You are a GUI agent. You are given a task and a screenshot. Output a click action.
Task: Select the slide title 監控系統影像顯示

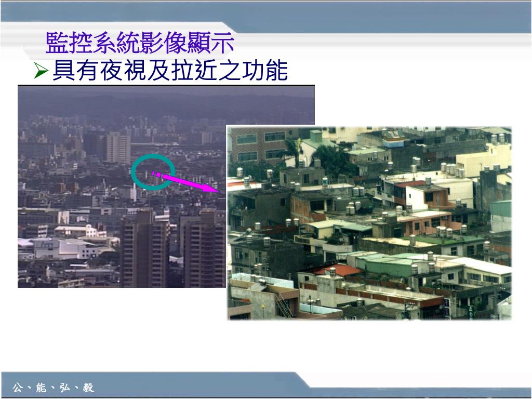click(140, 43)
